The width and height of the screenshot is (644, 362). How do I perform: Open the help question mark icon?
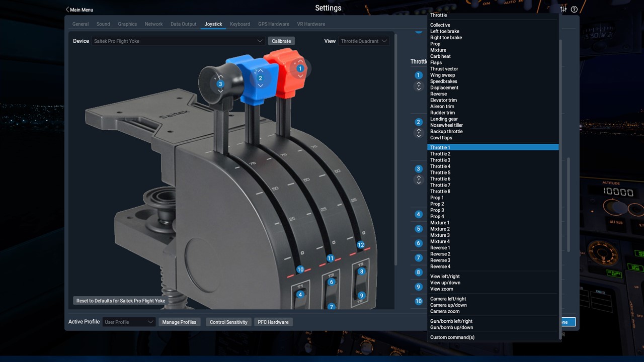[x=574, y=9]
